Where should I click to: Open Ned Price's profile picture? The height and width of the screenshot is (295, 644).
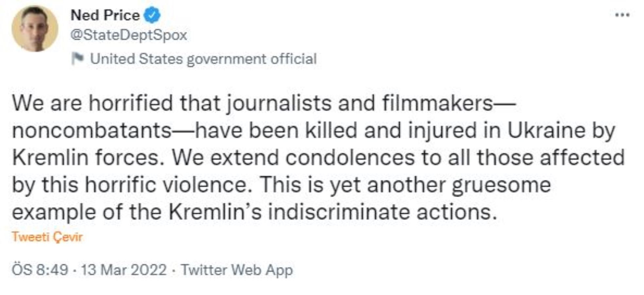click(35, 29)
